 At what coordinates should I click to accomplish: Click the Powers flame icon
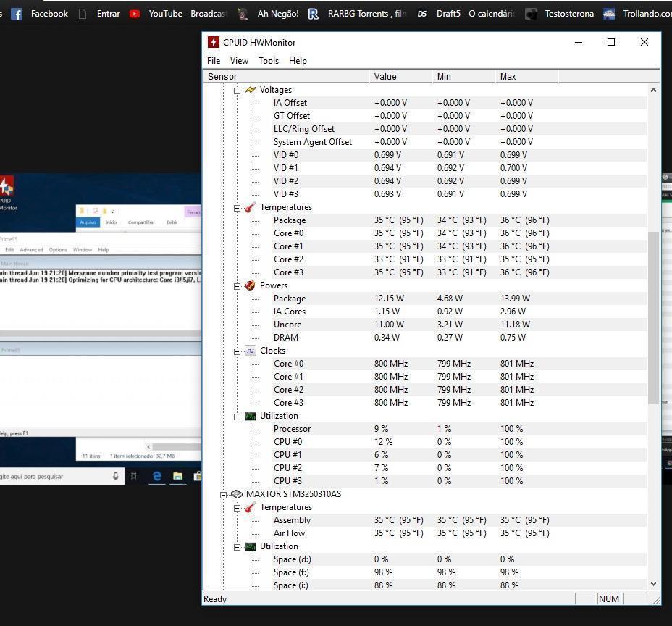tap(250, 285)
